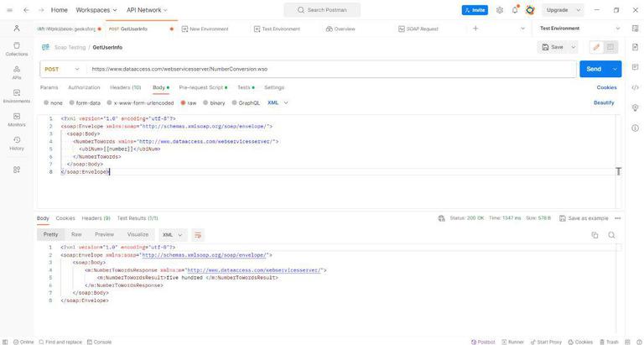This screenshot has height=345, width=644.
Task: Open the Console in status bar
Action: 99,342
